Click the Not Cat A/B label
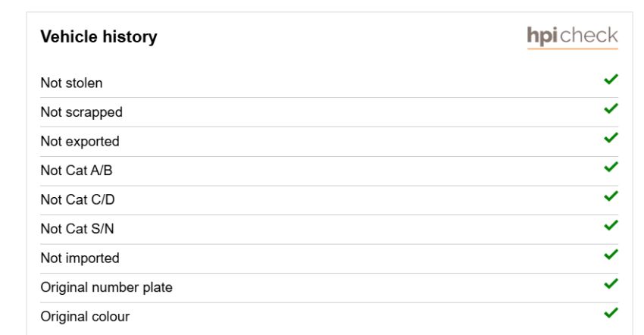Image resolution: width=644 pixels, height=335 pixels. coord(77,171)
